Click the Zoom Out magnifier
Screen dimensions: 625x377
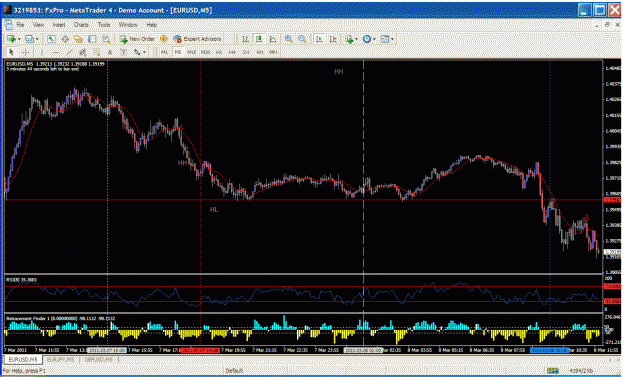pos(303,39)
